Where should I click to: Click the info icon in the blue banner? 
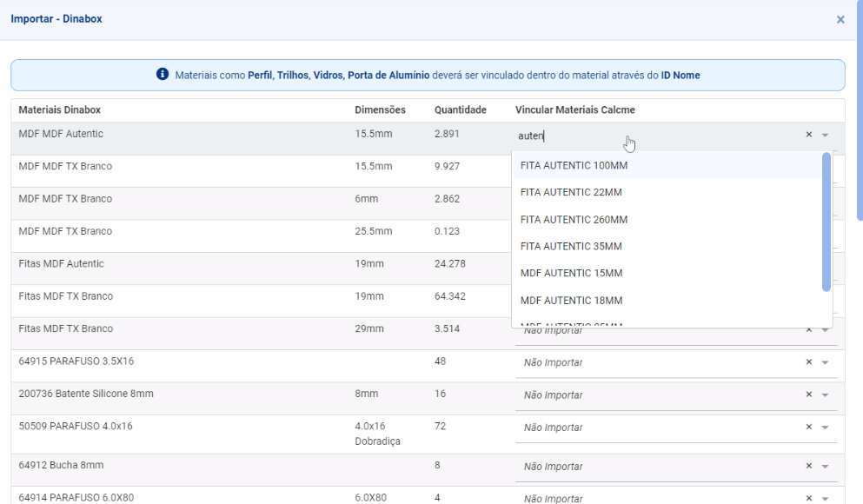pyautogui.click(x=161, y=75)
